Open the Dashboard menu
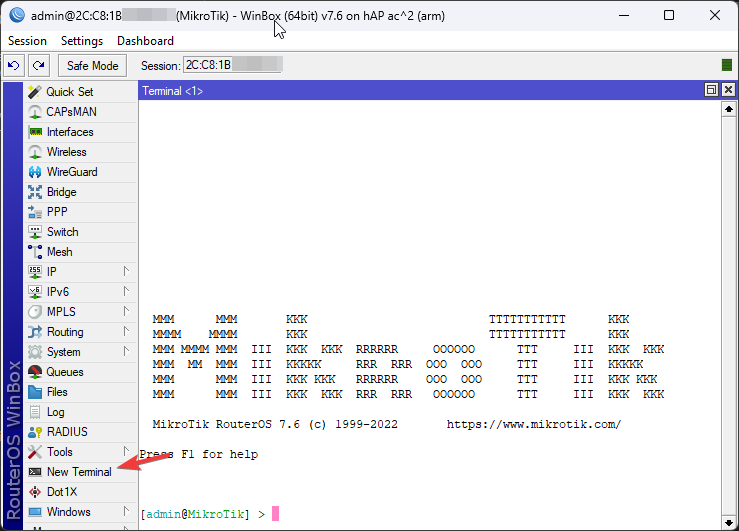 (x=146, y=41)
